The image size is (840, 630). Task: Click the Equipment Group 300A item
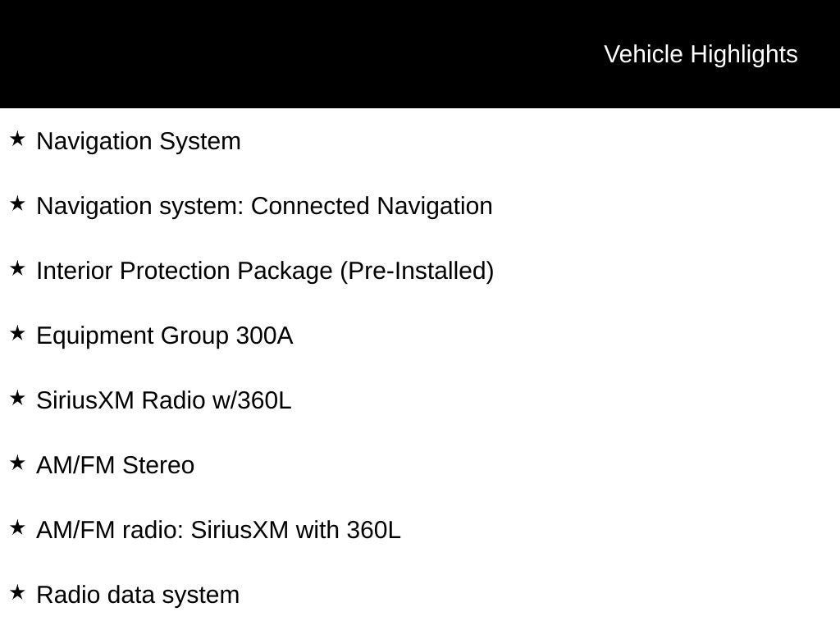coord(164,336)
